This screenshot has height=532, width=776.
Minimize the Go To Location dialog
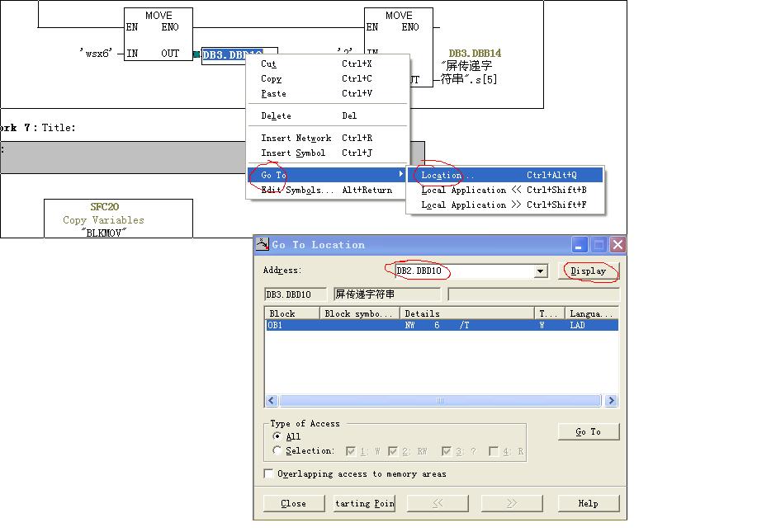pos(580,245)
